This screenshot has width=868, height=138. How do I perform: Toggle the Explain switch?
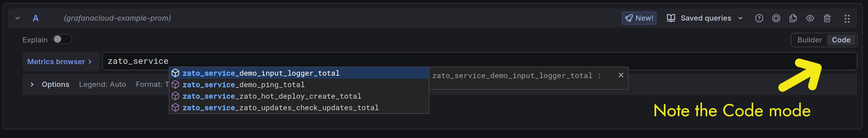point(62,39)
